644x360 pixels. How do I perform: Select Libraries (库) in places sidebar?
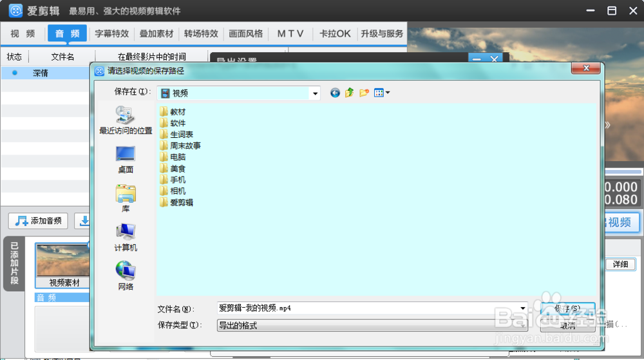click(x=126, y=199)
